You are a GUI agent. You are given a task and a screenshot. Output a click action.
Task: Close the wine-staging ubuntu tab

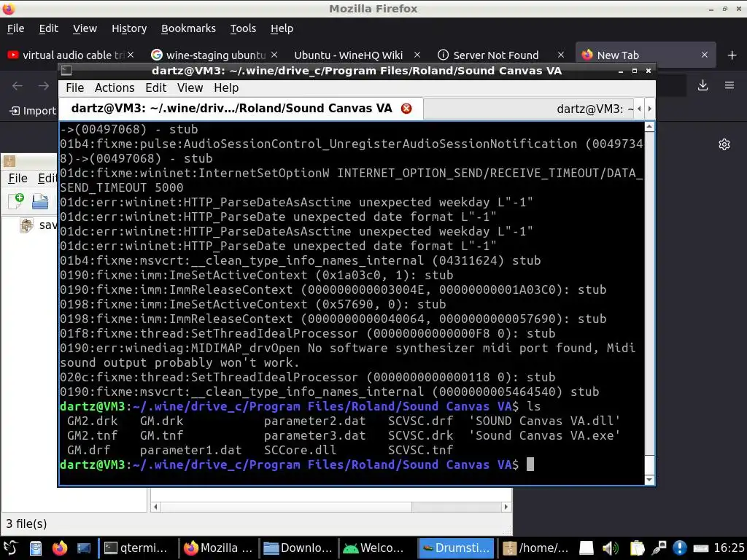click(x=274, y=55)
